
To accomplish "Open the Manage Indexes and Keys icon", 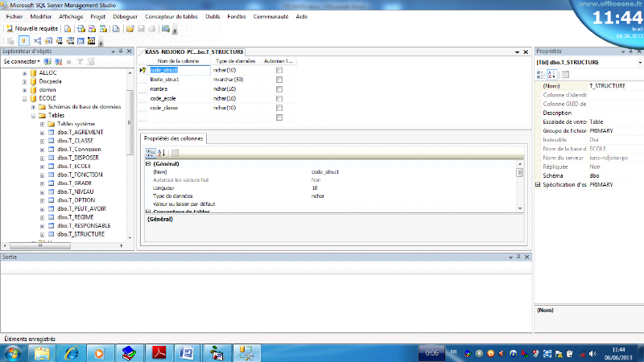I will (48, 41).
